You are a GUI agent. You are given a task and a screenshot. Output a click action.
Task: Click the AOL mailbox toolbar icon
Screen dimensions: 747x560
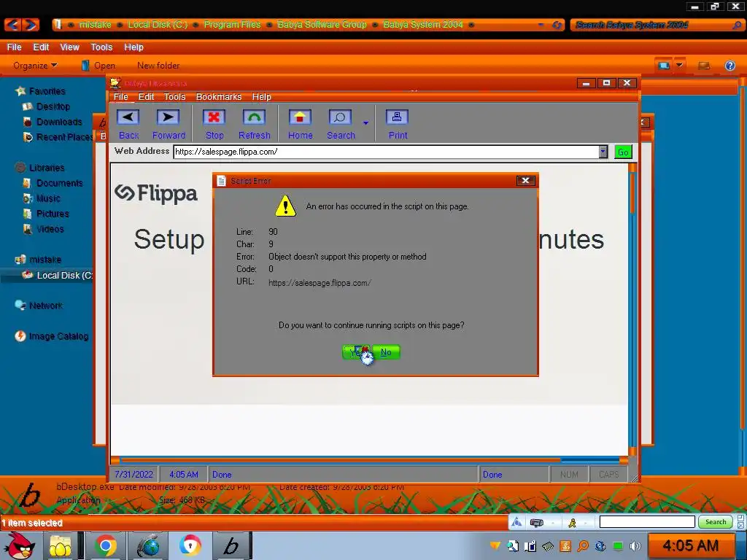(x=536, y=523)
